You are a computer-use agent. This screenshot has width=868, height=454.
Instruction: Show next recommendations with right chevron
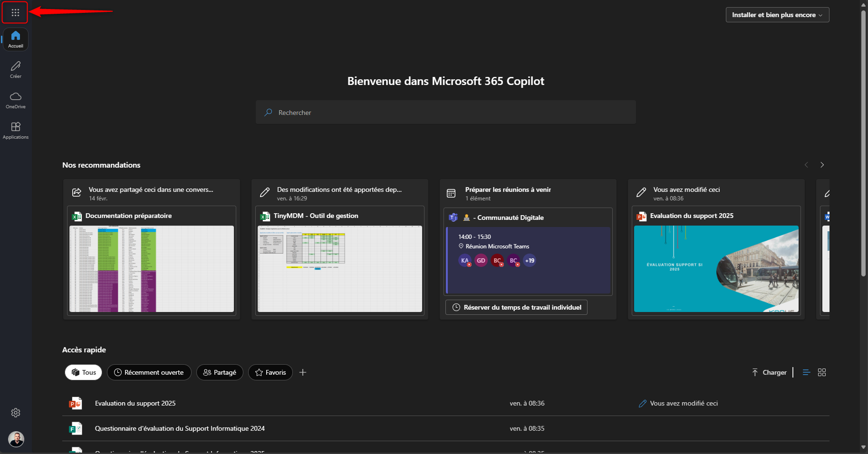(x=822, y=165)
